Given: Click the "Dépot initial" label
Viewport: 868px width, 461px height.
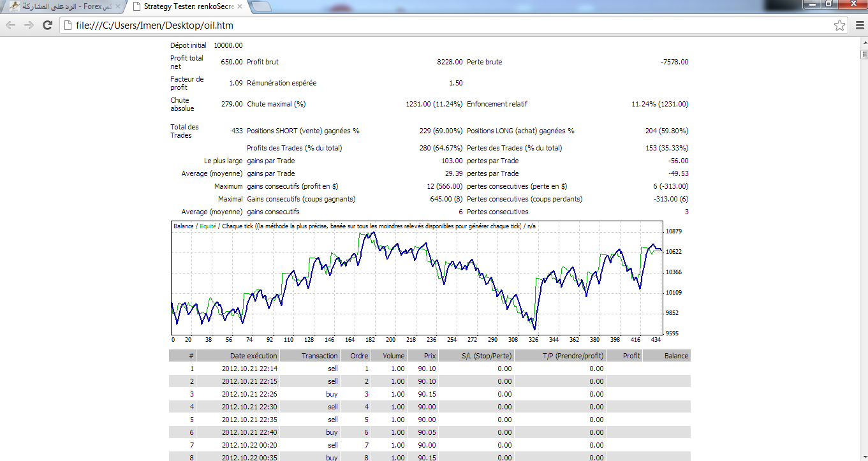Looking at the screenshot, I should pos(188,45).
